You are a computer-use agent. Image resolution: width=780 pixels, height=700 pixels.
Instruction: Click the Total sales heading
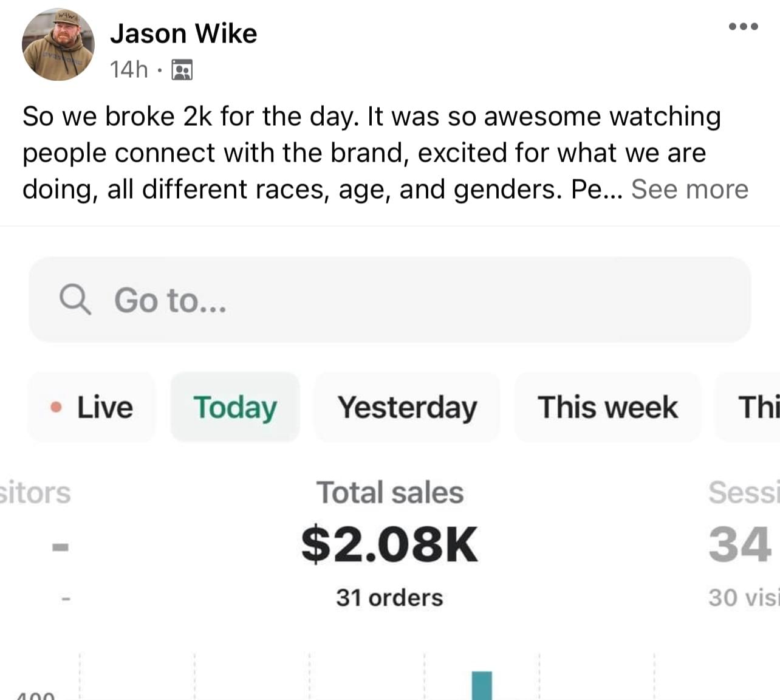tap(389, 492)
